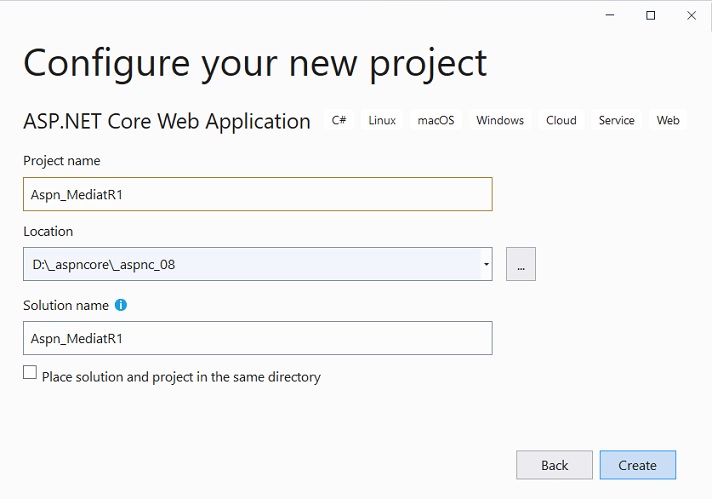Select the Service project type tag
This screenshot has height=499, width=712.
pos(617,120)
